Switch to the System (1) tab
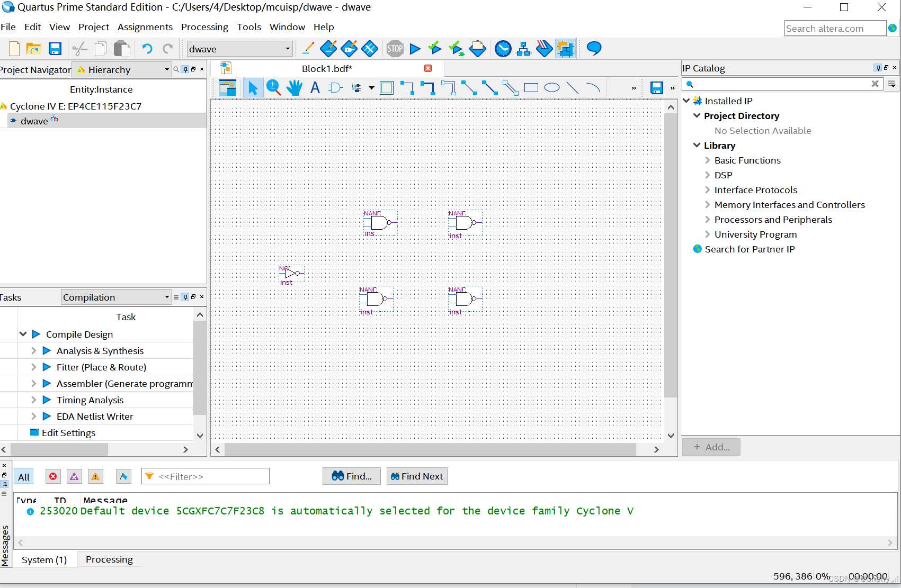This screenshot has width=901, height=588. click(x=44, y=559)
